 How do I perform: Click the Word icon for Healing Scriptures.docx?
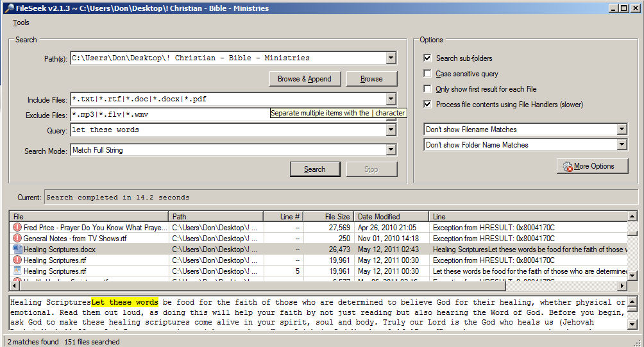click(17, 249)
